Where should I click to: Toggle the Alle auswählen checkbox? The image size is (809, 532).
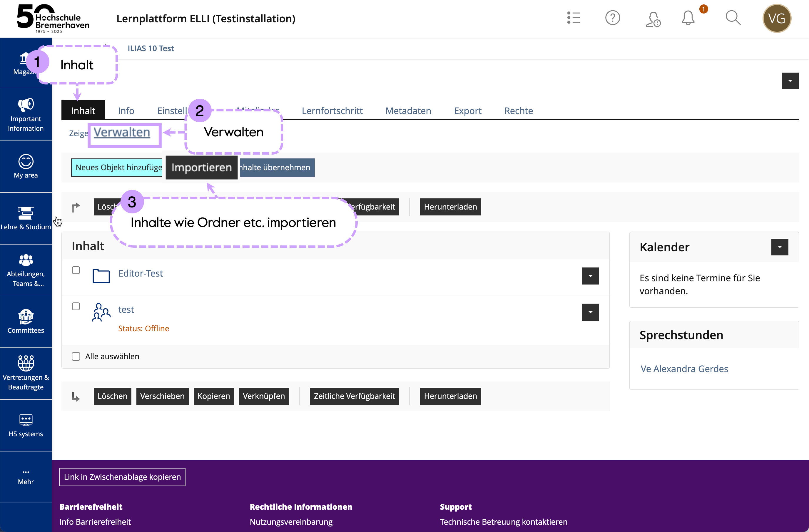(76, 356)
